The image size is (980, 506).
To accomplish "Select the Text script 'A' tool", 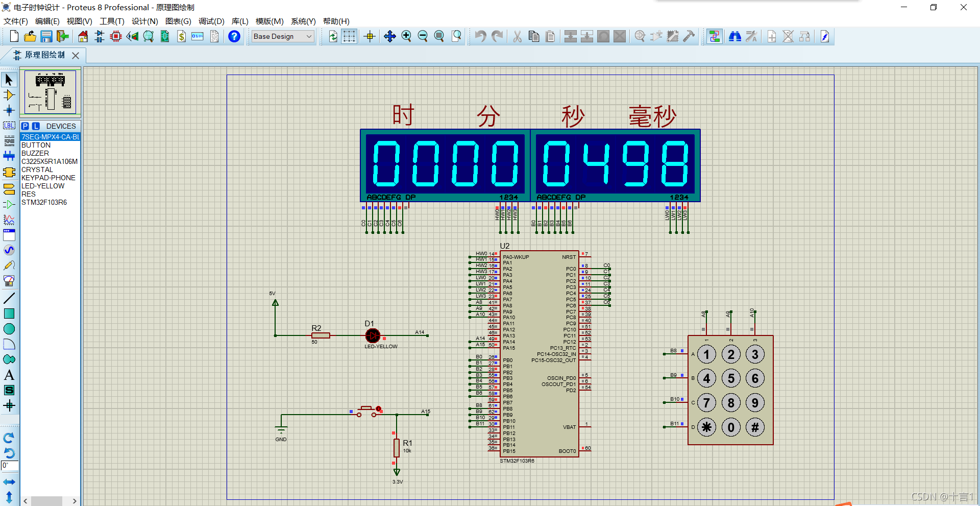I will pos(9,375).
